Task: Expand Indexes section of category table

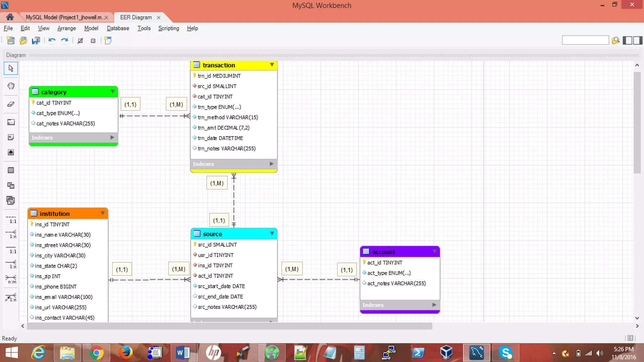Action: [x=112, y=137]
